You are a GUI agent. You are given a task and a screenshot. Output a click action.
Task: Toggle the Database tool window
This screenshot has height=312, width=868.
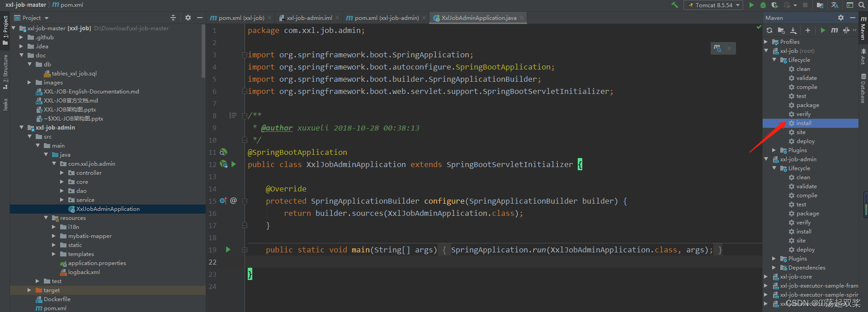[863, 89]
